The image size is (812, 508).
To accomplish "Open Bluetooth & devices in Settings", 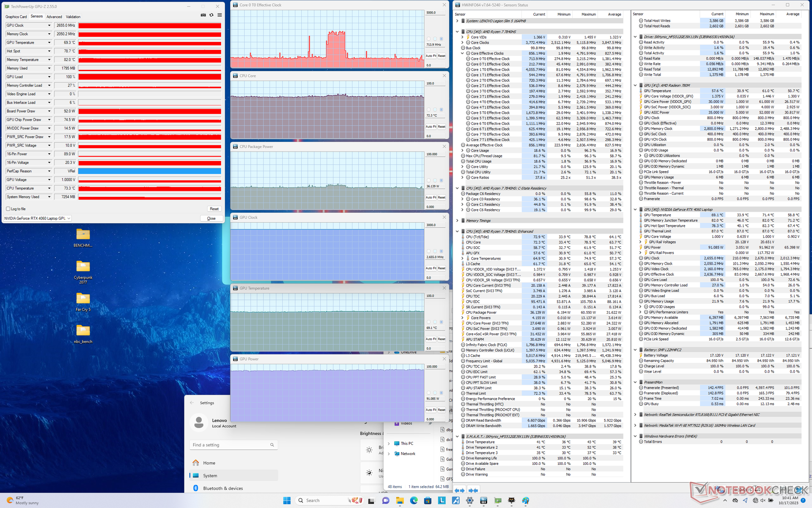I will click(x=234, y=488).
